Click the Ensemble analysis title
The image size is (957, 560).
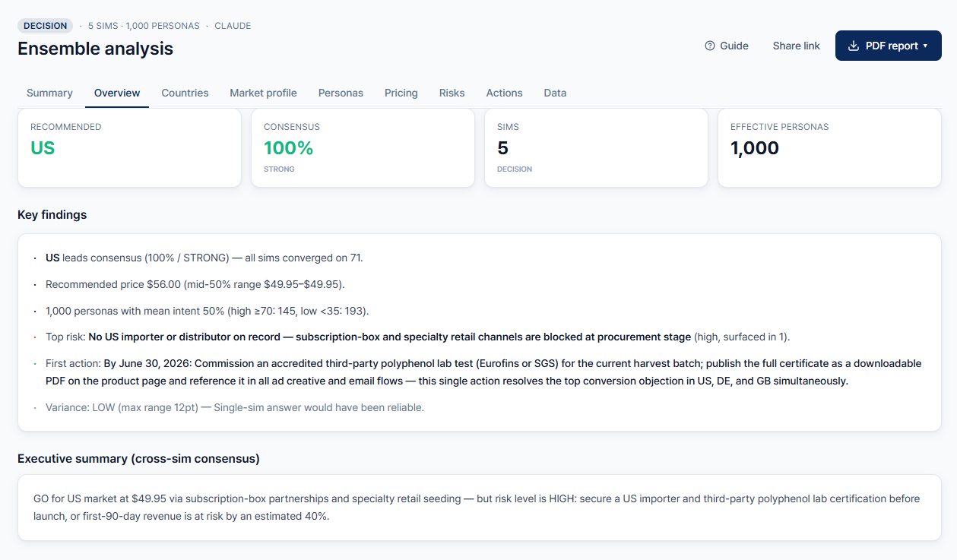95,49
